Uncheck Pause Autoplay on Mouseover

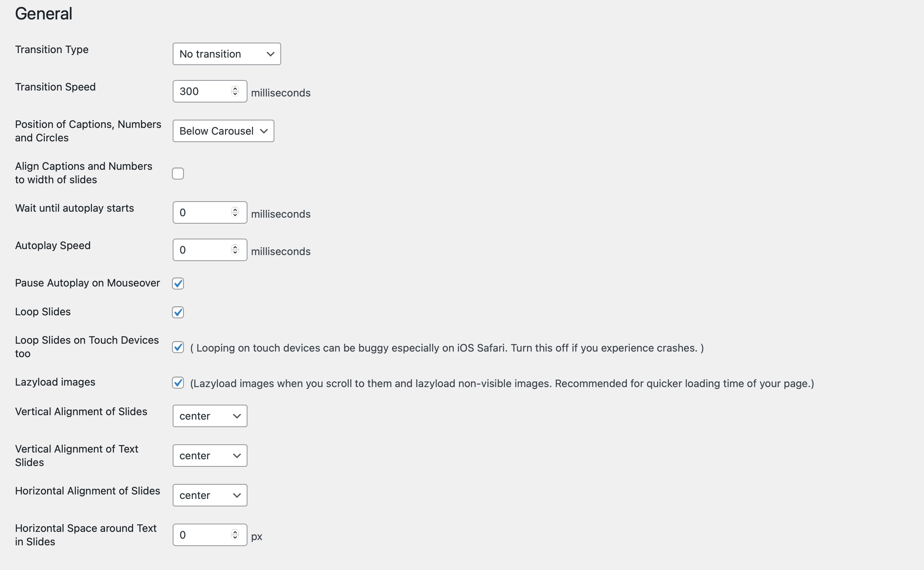pyautogui.click(x=178, y=284)
